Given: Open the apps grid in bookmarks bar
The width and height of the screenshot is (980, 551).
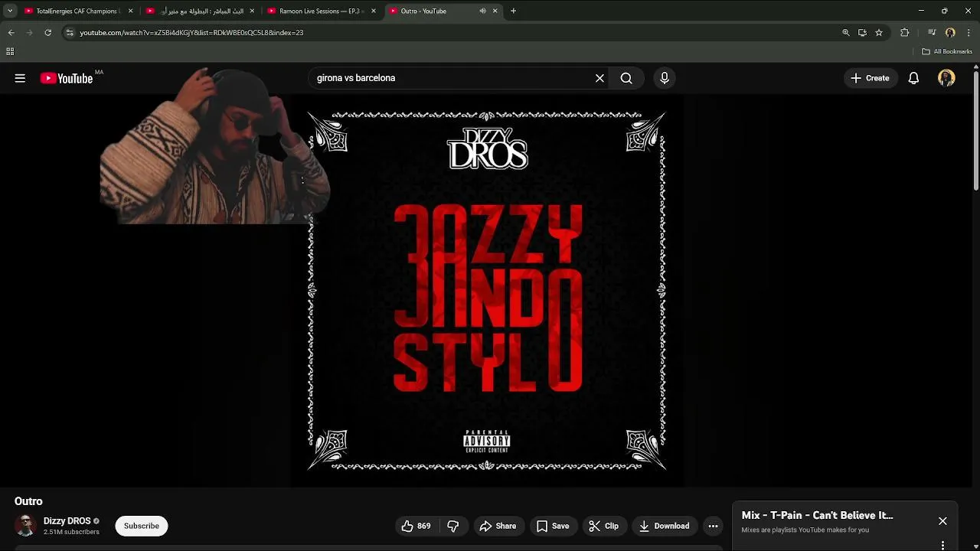Looking at the screenshot, I should [10, 51].
